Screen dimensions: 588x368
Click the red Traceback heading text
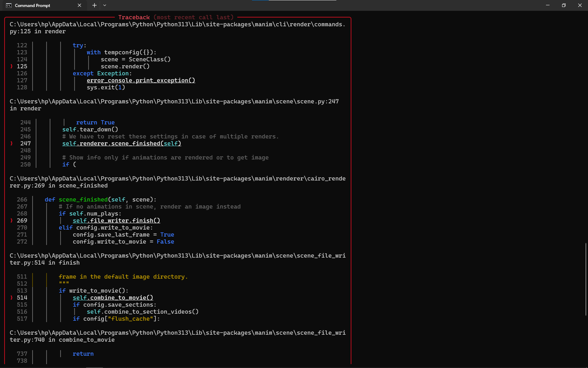(134, 17)
